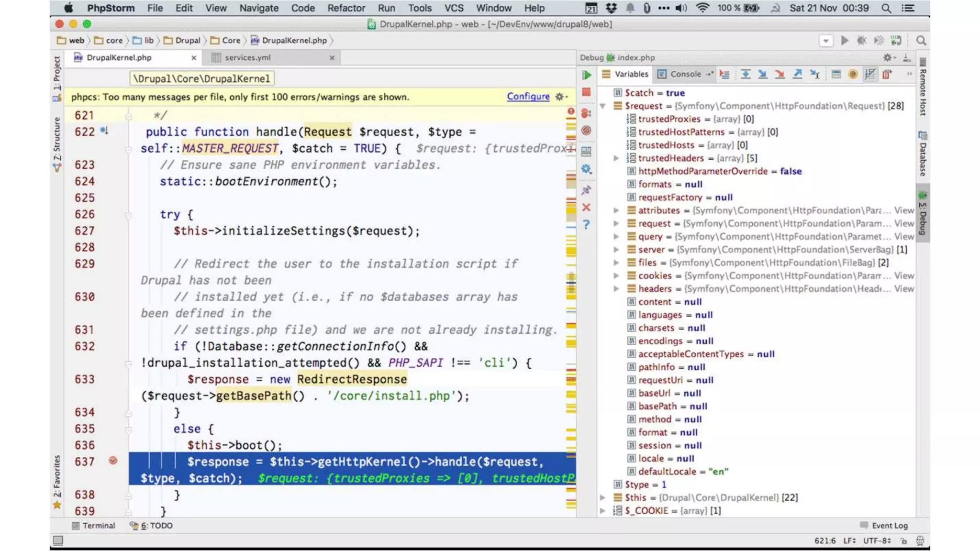This screenshot has width=980, height=551.
Task: Click yellow warning stripe in editor scrollbar
Action: tap(571, 251)
